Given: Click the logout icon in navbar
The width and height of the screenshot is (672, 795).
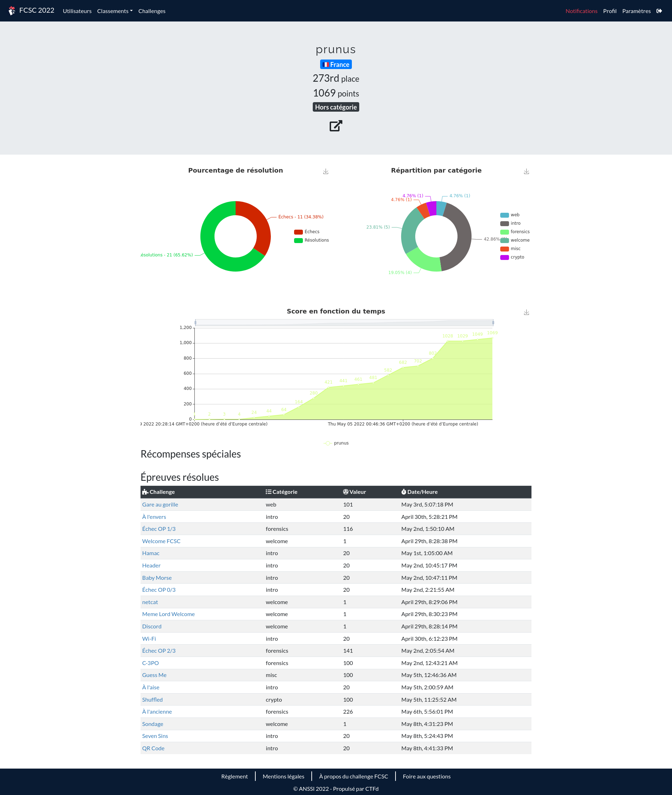Looking at the screenshot, I should tap(659, 11).
